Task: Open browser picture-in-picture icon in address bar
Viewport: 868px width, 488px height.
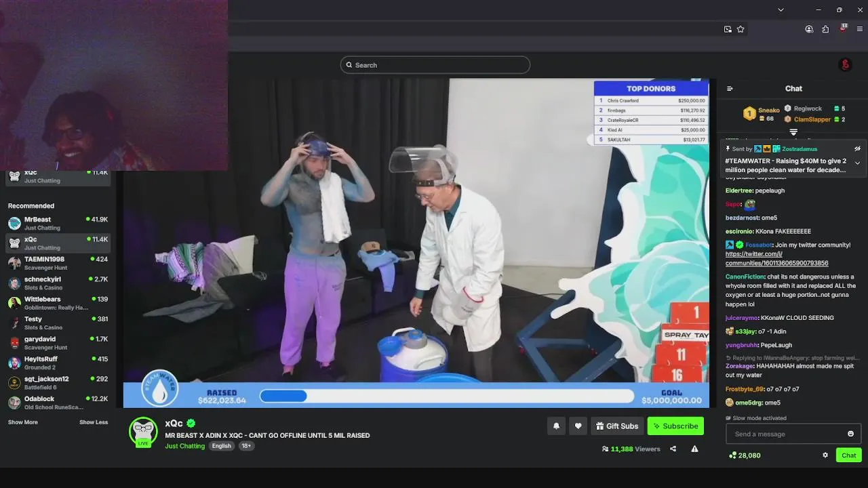Action: point(728,29)
